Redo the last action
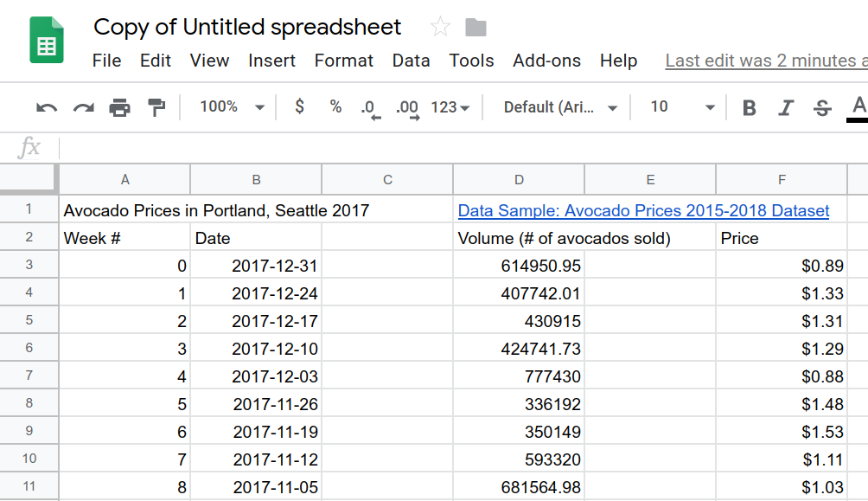868x501 pixels. [x=82, y=106]
